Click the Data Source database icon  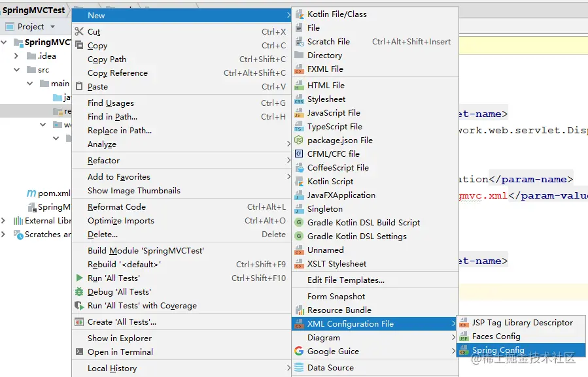[299, 368]
